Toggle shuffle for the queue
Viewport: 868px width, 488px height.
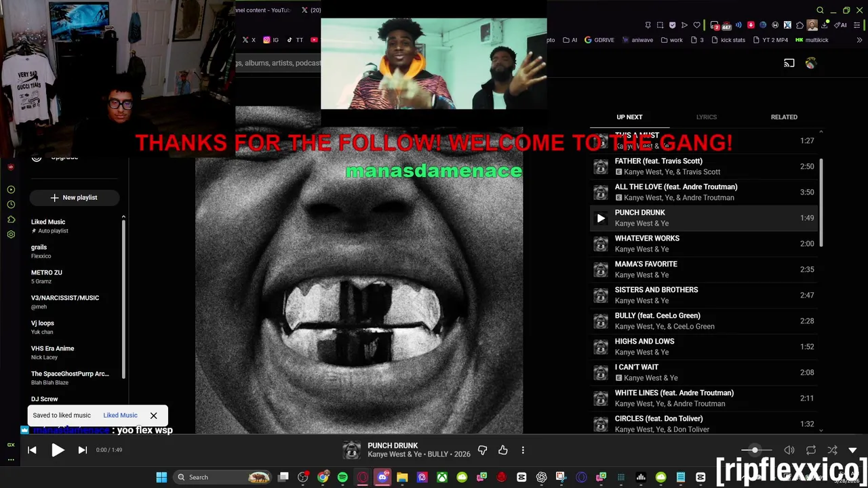click(832, 450)
